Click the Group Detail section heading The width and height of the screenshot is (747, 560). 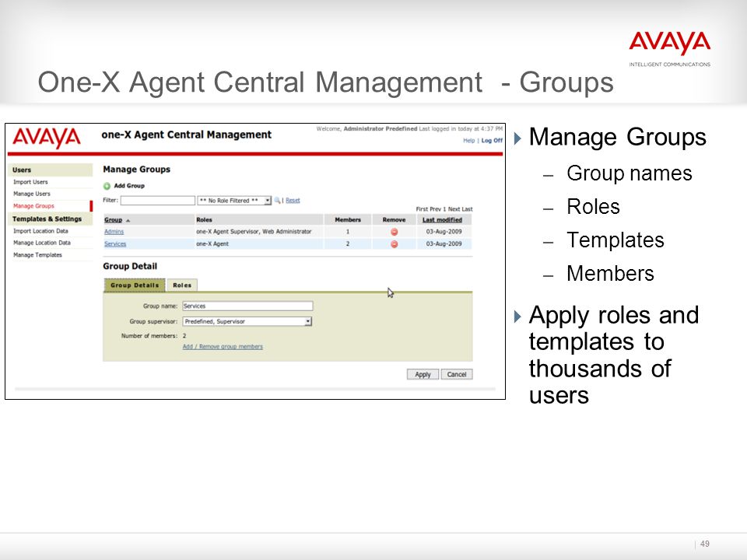[x=130, y=266]
